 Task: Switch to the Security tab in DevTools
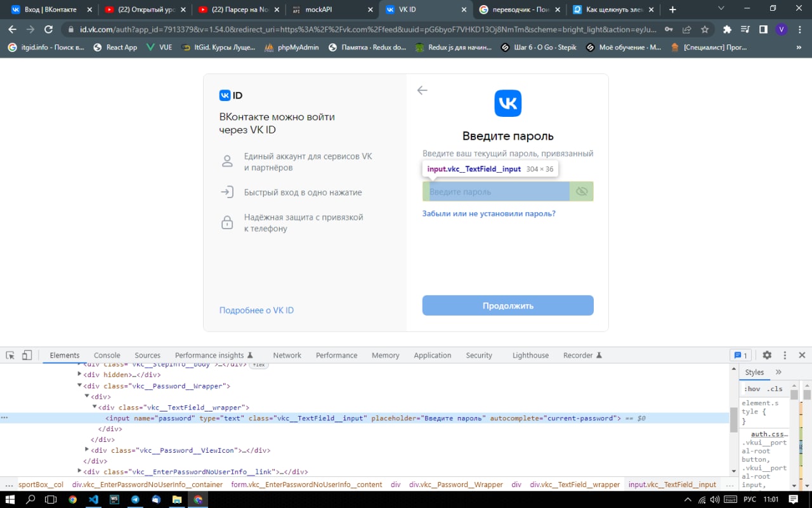[x=479, y=356]
